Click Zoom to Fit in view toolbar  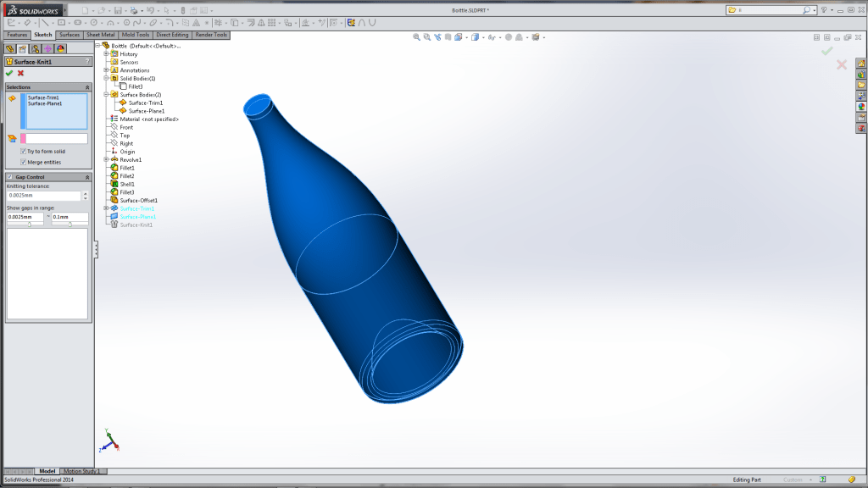tap(416, 37)
